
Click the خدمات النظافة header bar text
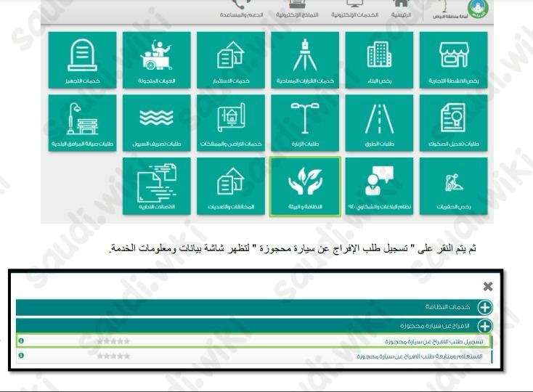pos(447,307)
